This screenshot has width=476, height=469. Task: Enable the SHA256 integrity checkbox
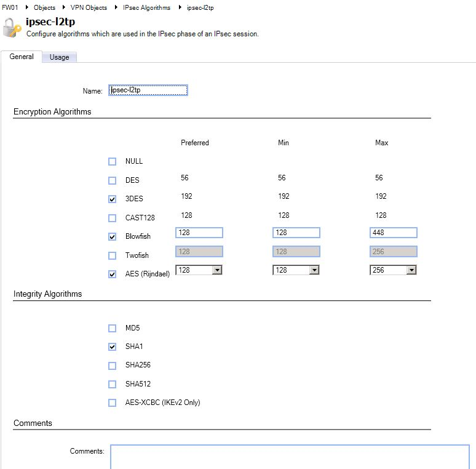[112, 366]
